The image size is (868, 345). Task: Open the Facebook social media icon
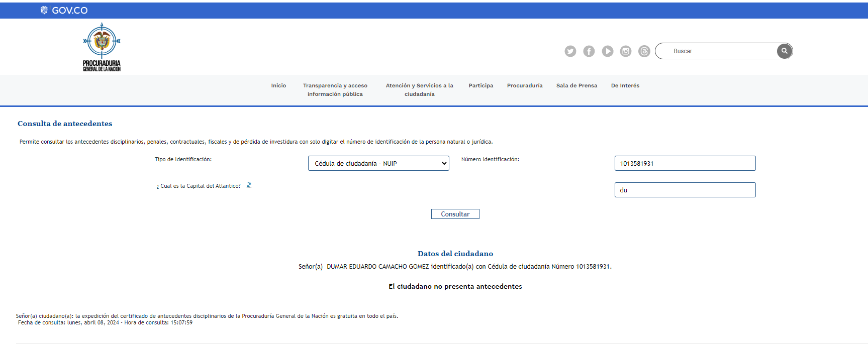pos(589,51)
